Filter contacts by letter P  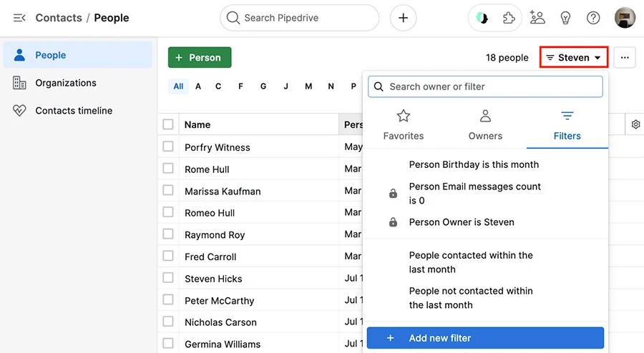point(353,86)
